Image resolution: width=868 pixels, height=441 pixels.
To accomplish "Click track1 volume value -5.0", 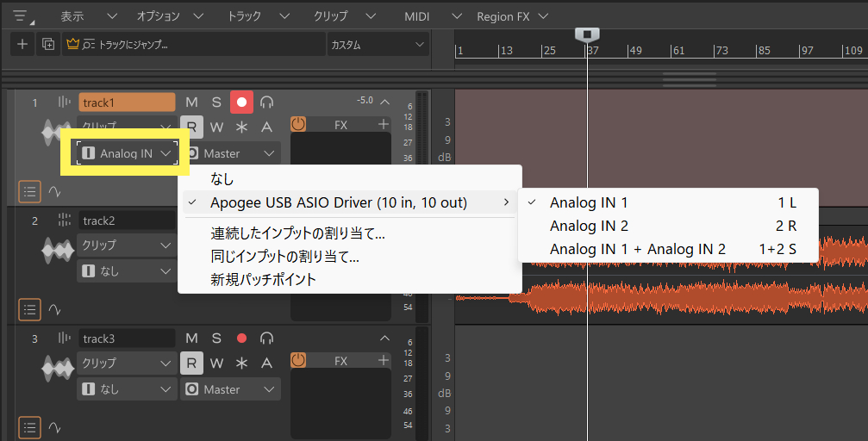I will coord(365,100).
